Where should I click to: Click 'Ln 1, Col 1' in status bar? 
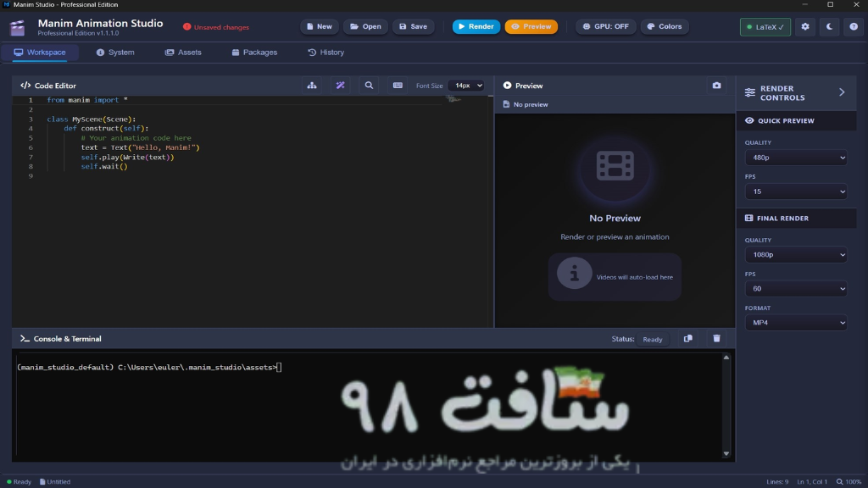812,481
